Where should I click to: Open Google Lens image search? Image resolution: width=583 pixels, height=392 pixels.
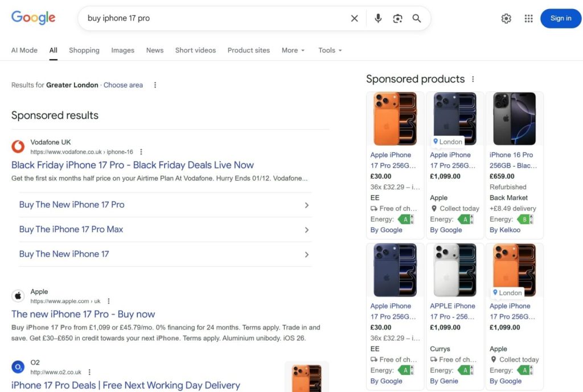pyautogui.click(x=397, y=18)
